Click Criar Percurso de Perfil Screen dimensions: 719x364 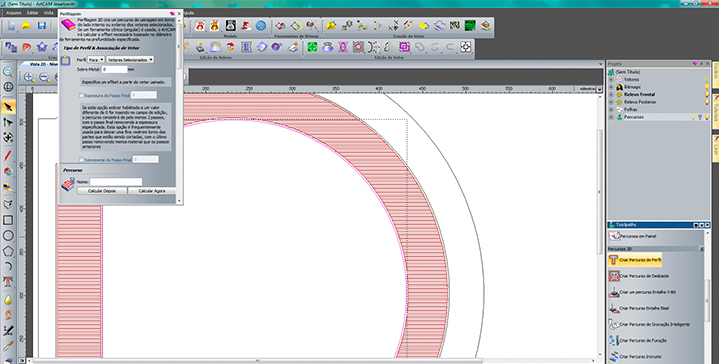click(635, 260)
